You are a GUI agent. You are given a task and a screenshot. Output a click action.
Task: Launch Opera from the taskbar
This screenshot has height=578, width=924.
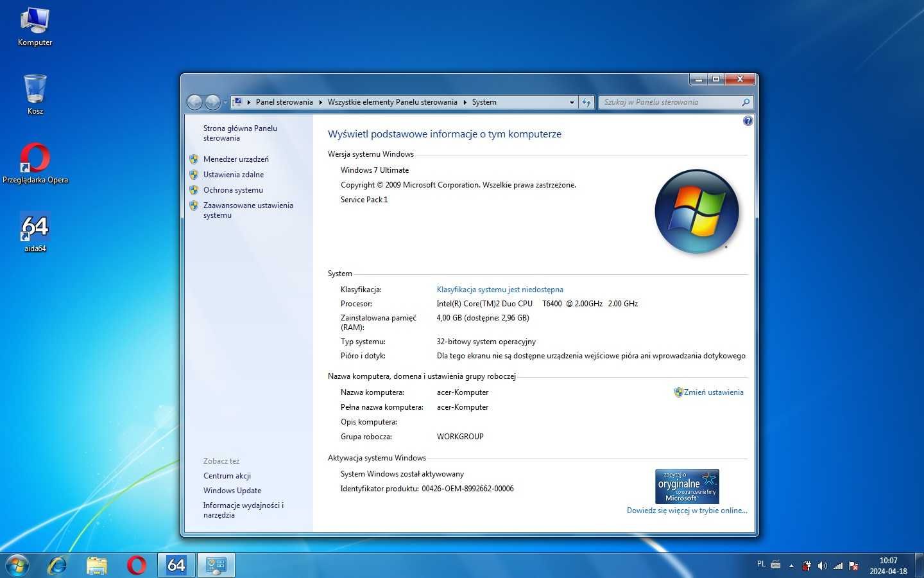pyautogui.click(x=136, y=565)
